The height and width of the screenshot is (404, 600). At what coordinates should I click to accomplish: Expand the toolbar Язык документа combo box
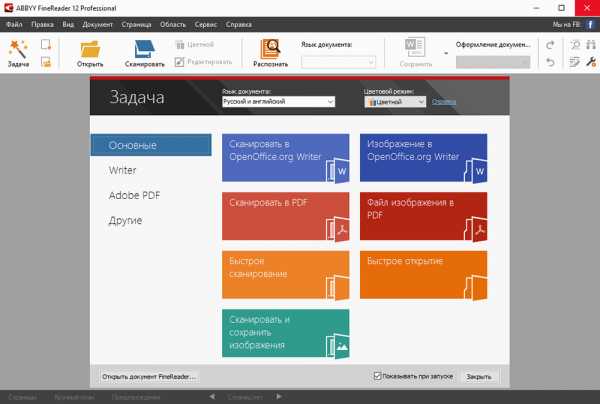pos(338,62)
